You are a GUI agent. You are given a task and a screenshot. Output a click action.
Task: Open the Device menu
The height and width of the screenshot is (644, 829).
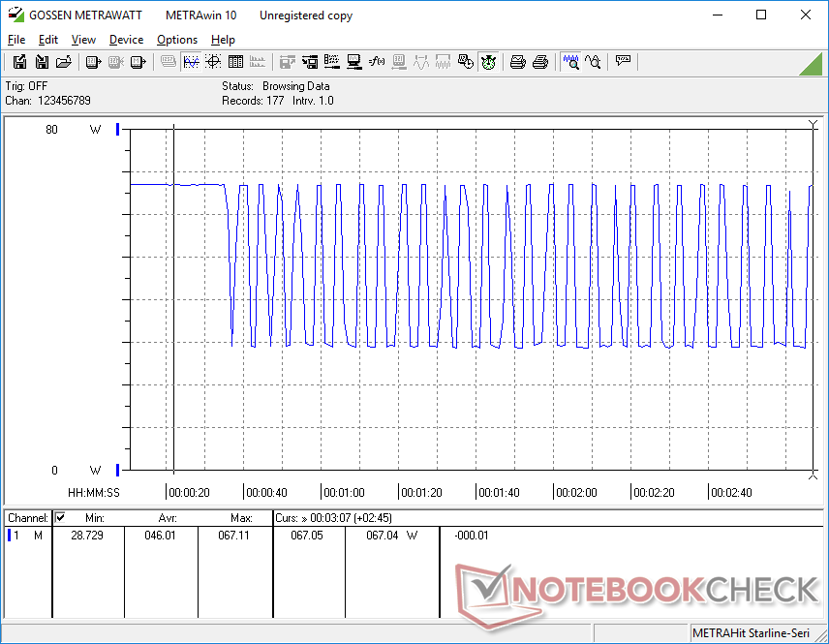[126, 40]
